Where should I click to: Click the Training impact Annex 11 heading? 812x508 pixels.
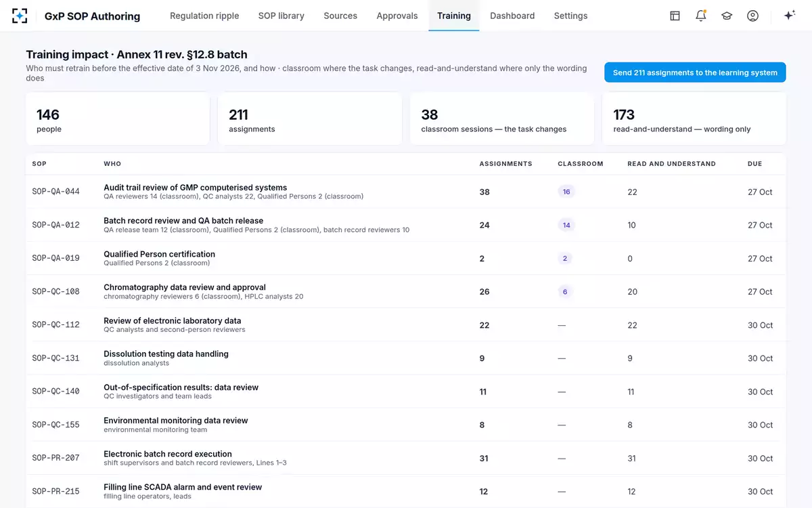click(137, 55)
